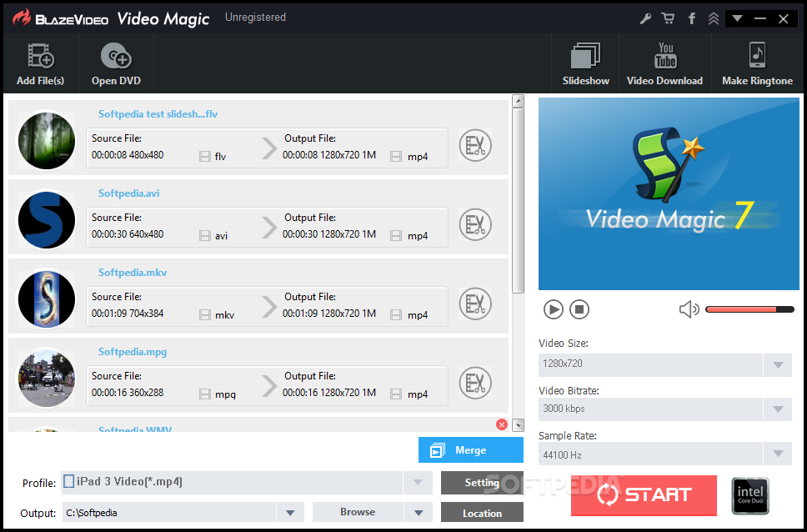Select the Softpedia.avi thumbnail
807x532 pixels.
pos(47,220)
